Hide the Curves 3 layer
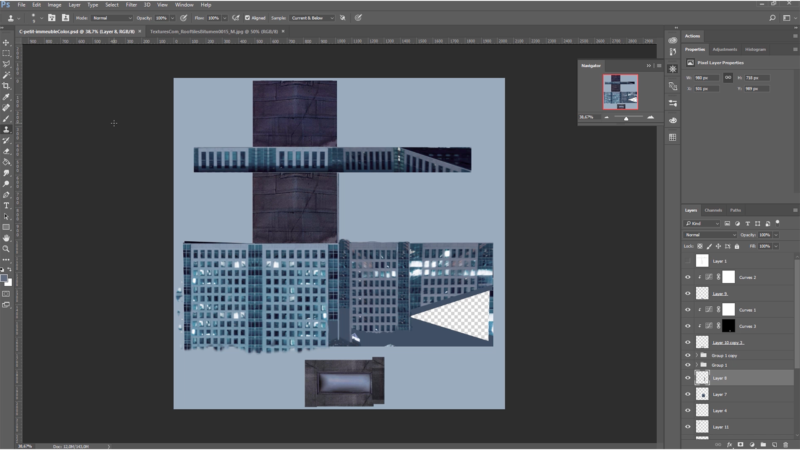Screen dimensions: 800x450 688,326
